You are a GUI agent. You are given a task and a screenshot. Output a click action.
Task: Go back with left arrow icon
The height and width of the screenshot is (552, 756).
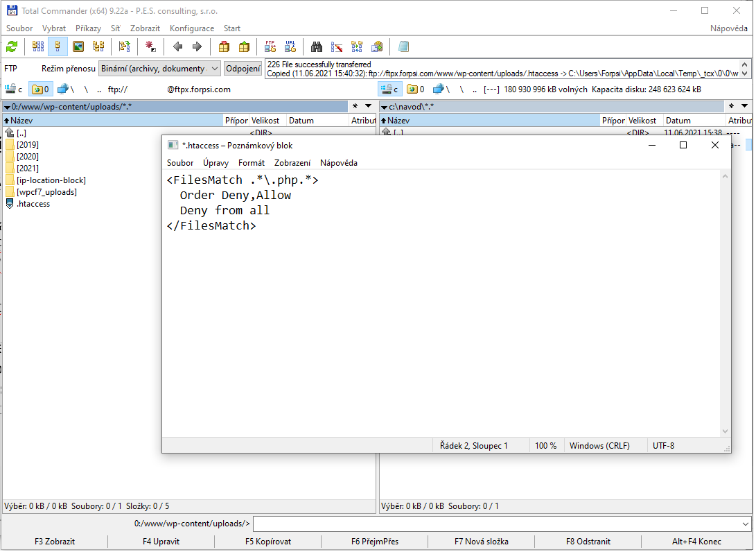(177, 46)
